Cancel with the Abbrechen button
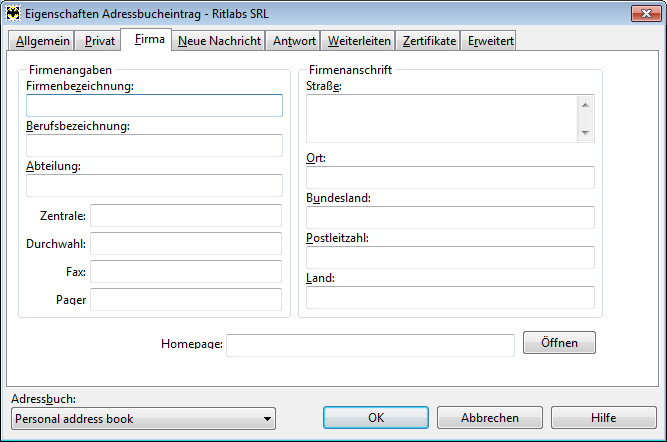The width and height of the screenshot is (667, 442). pos(490,418)
